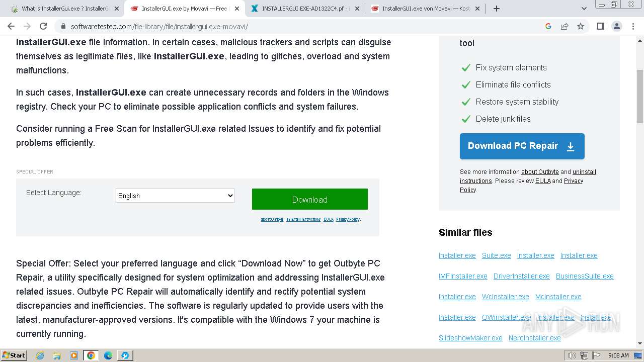
Task: View site security lock information
Action: click(63, 26)
